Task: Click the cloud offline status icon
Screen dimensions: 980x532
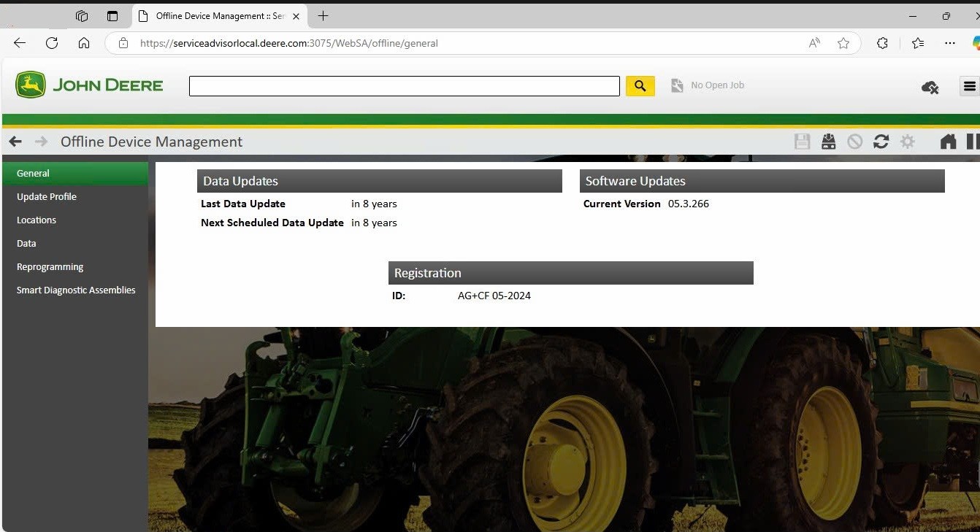Action: (929, 87)
